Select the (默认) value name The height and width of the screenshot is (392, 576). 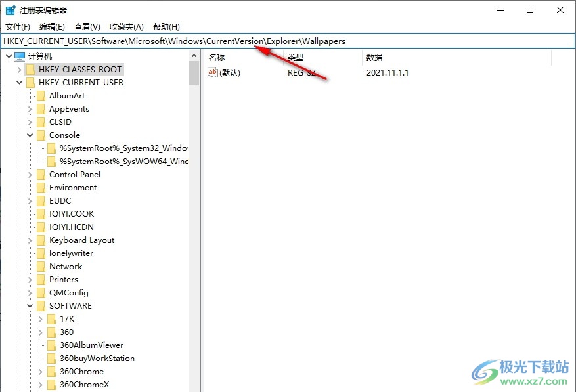coord(230,72)
